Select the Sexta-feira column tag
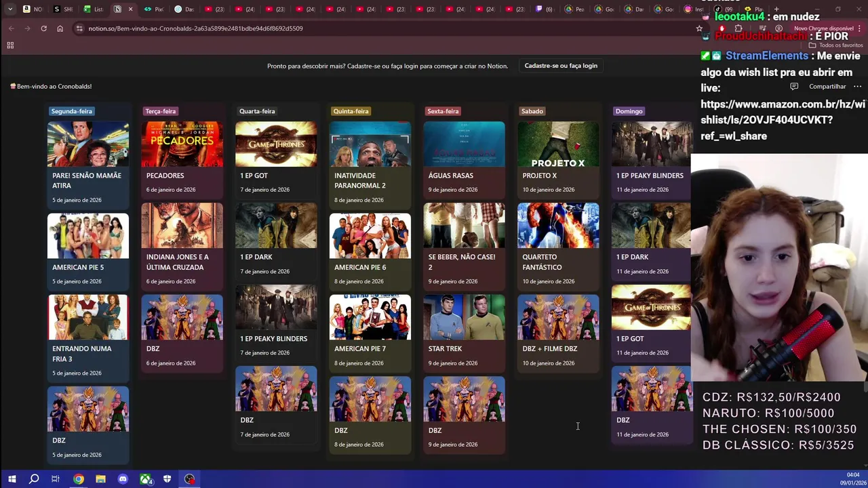The width and height of the screenshot is (868, 488). point(443,111)
